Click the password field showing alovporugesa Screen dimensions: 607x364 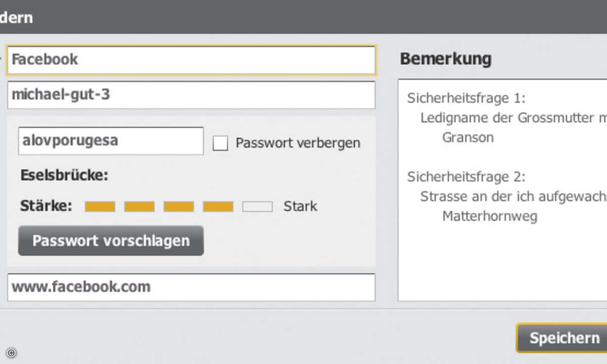(x=110, y=141)
